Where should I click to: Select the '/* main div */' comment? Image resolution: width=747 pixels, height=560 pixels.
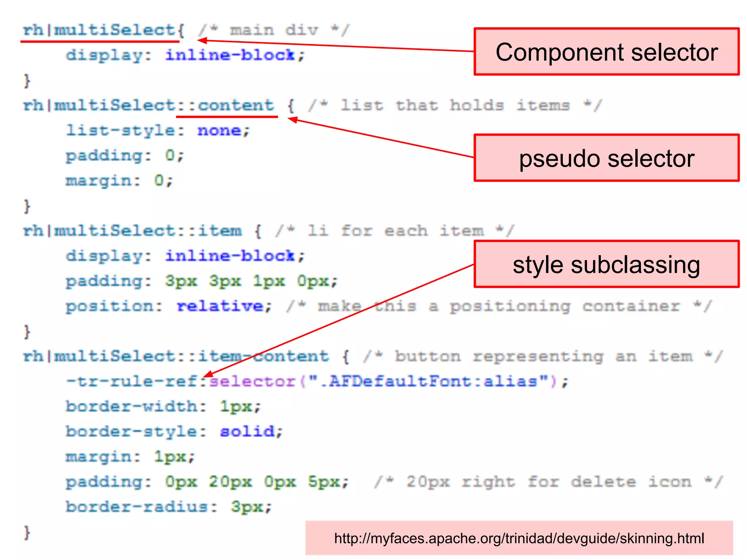[274, 30]
